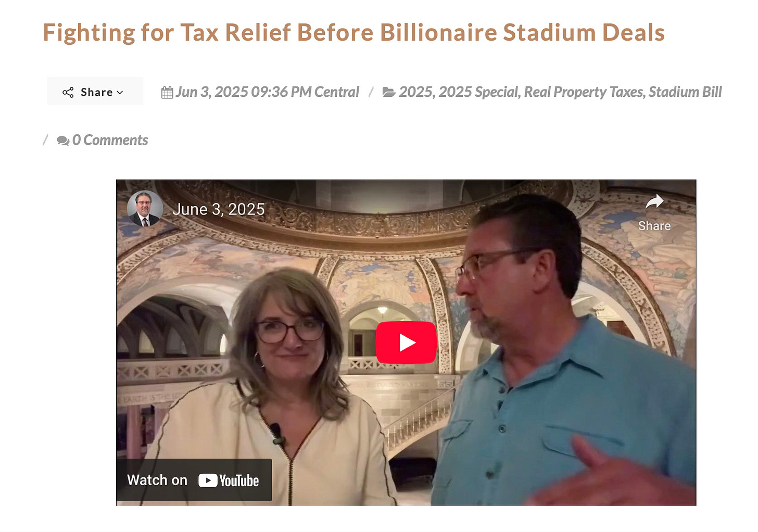Open the Stadium Bill category link
Viewport: 758px width, 532px height.
685,92
